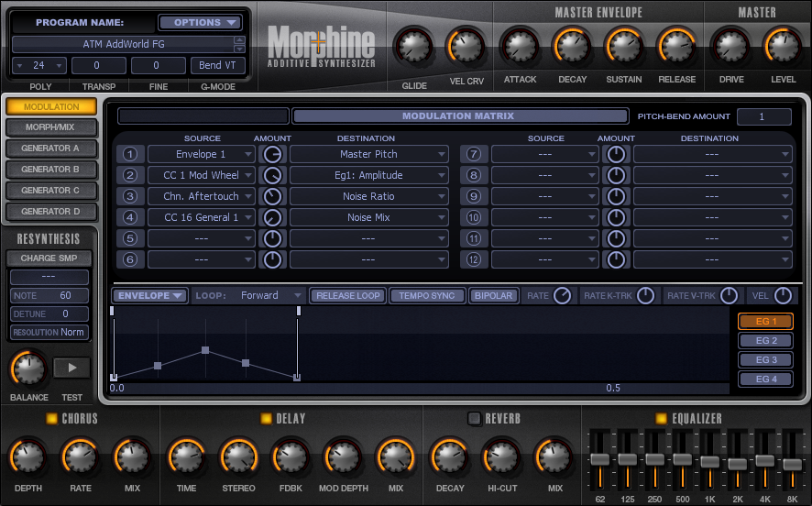Click the Resolution Norm button
812x506 pixels.
pyautogui.click(x=49, y=333)
